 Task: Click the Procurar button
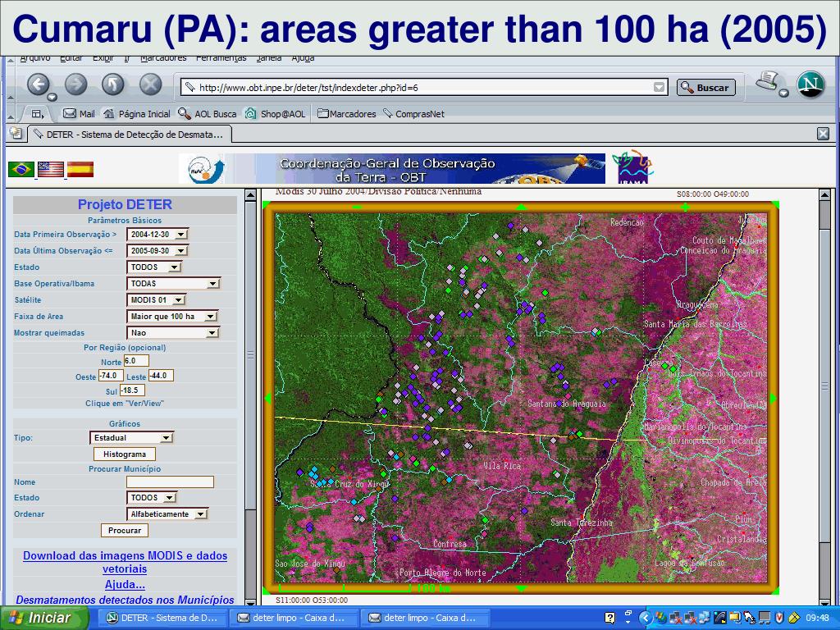click(x=125, y=531)
